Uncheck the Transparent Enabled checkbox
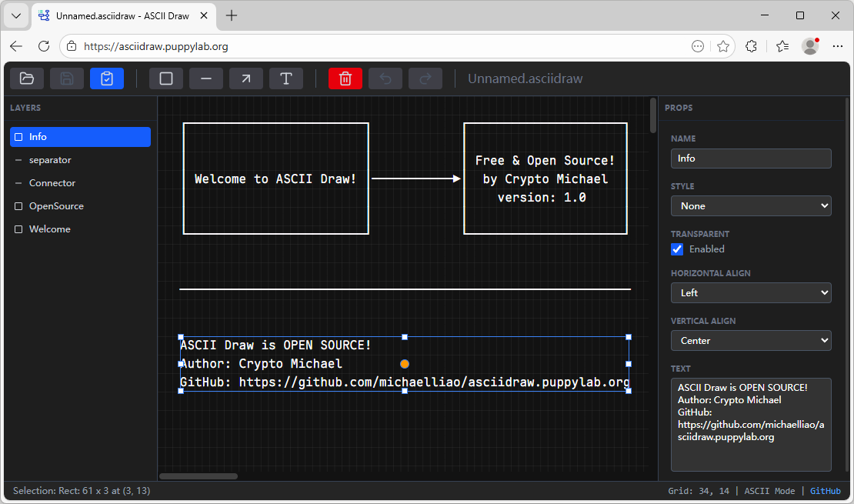Image resolution: width=854 pixels, height=504 pixels. (677, 249)
